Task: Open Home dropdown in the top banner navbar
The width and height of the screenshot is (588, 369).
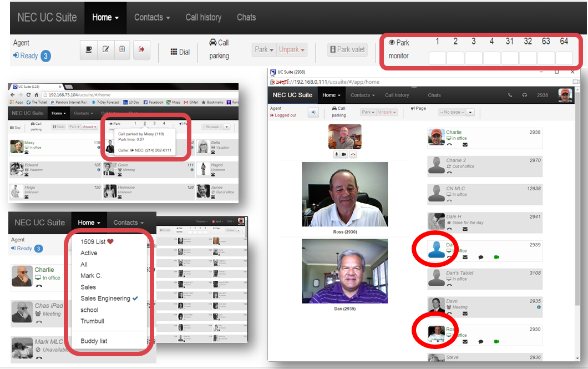Action: click(105, 18)
